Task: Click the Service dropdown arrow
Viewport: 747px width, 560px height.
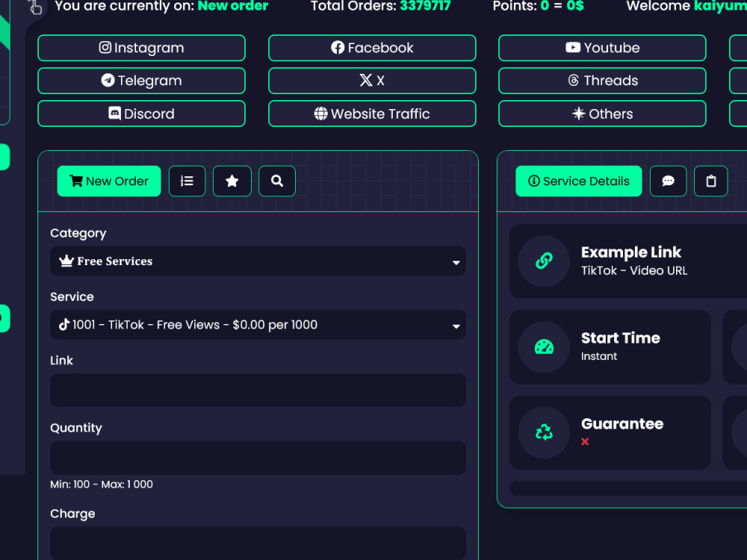Action: click(456, 326)
